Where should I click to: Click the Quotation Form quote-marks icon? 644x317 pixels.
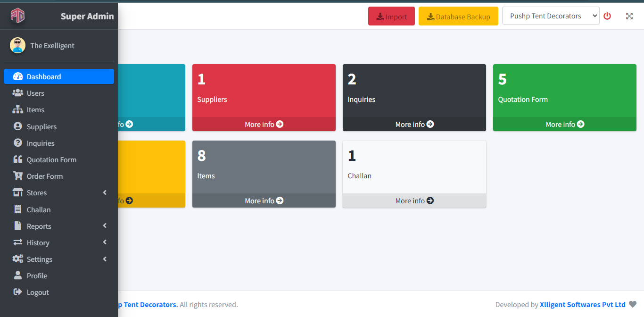pyautogui.click(x=18, y=159)
